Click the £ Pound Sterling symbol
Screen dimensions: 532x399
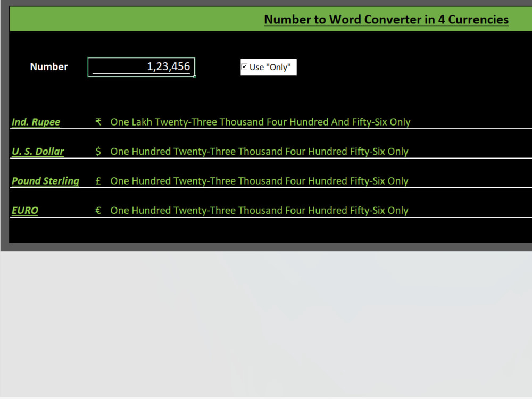[98, 181]
